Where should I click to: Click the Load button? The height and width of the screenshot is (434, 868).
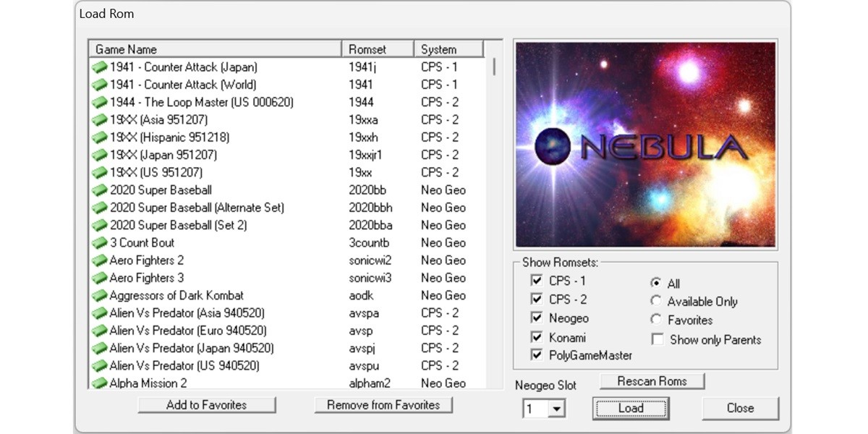[x=630, y=408]
